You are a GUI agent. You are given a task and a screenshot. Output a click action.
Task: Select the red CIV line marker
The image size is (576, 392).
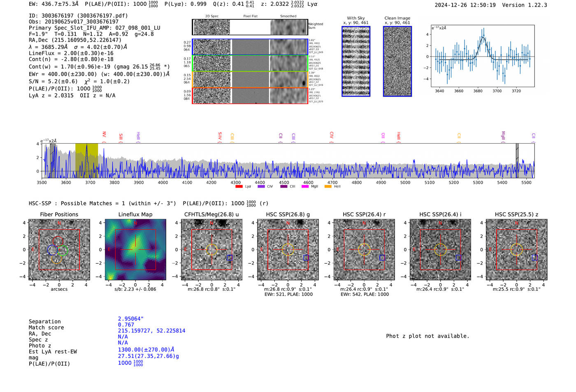[x=331, y=137]
